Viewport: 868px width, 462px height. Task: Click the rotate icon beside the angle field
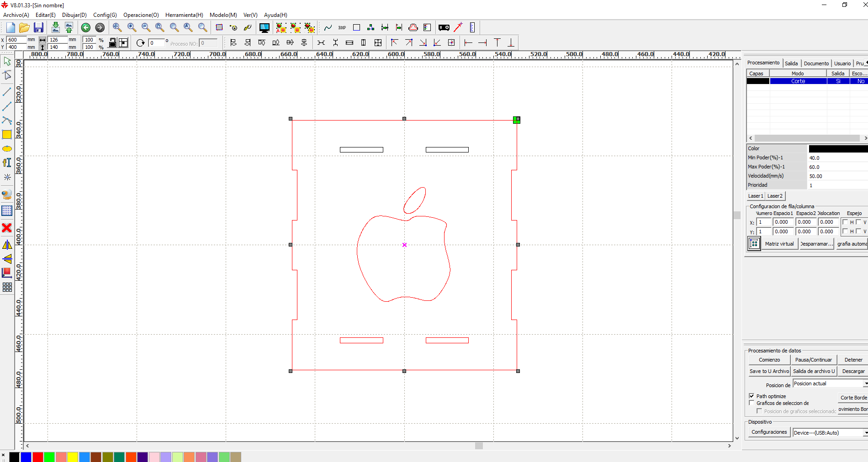pos(141,43)
